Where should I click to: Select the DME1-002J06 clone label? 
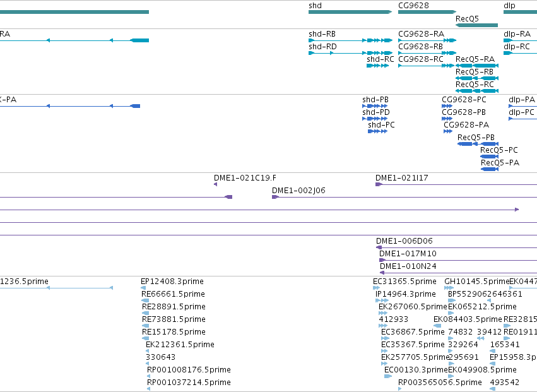298,191
